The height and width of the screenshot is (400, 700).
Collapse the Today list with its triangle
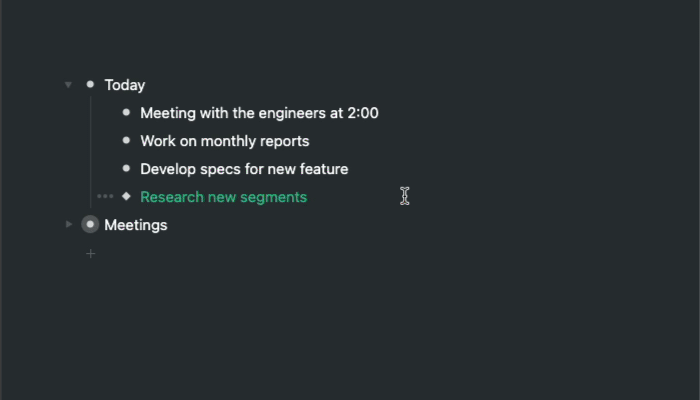(x=68, y=84)
